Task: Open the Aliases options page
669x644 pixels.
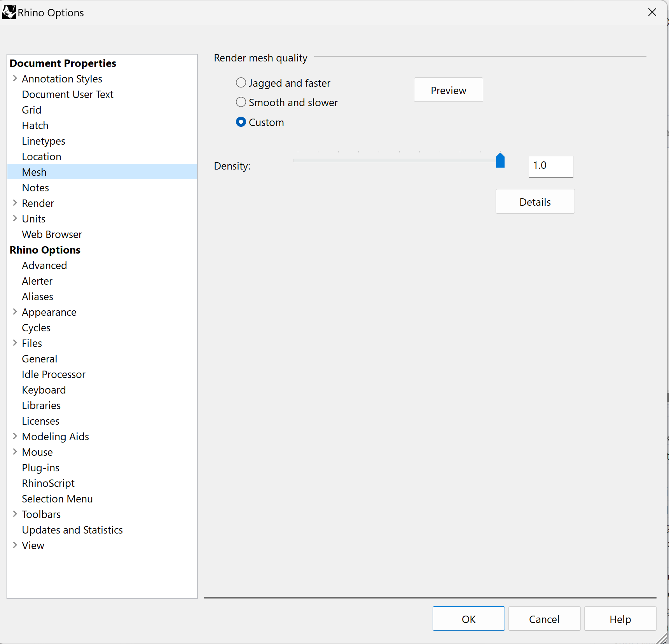Action: [37, 297]
